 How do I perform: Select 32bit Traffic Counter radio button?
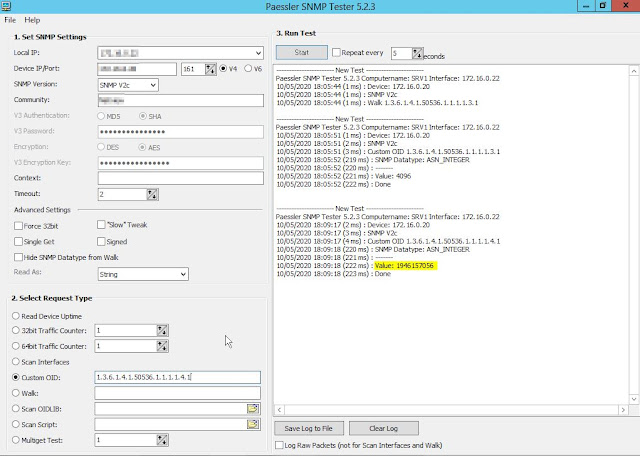pyautogui.click(x=16, y=330)
